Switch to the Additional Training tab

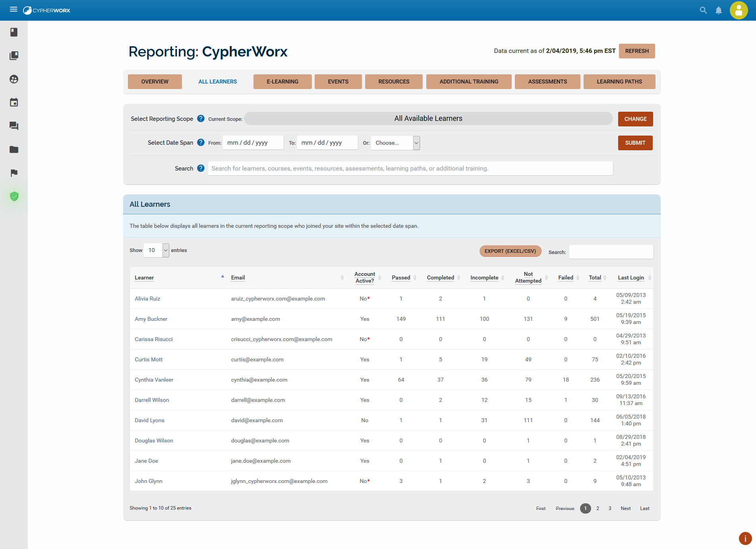469,81
